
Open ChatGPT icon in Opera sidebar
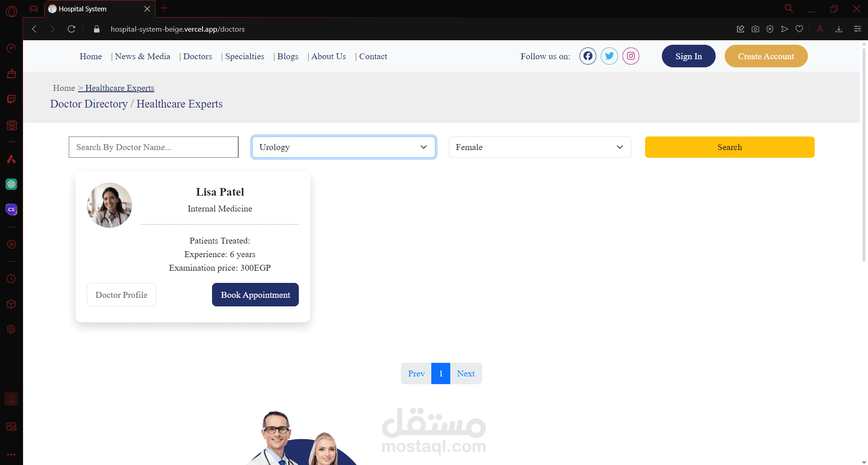pyautogui.click(x=11, y=184)
